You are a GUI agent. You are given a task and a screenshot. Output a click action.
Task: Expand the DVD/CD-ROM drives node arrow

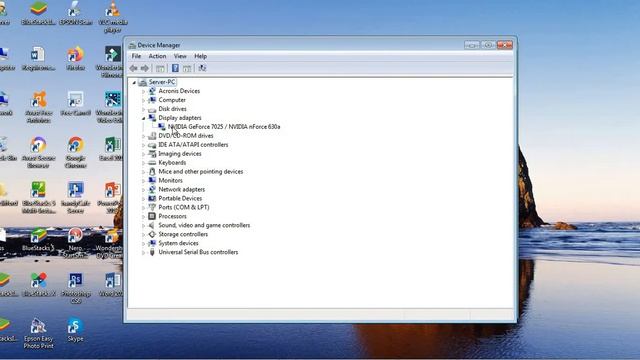(143, 136)
